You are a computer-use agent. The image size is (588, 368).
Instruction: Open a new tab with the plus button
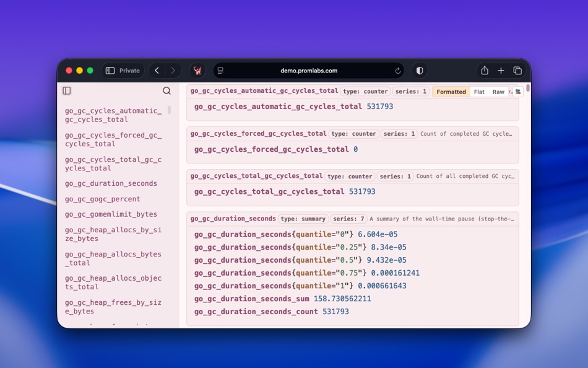(499, 71)
